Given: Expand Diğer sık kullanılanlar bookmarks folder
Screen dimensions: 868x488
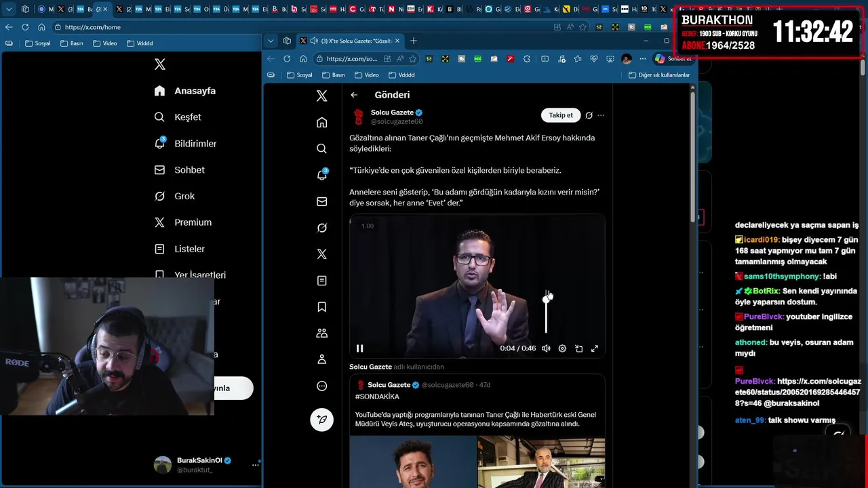Looking at the screenshot, I should [659, 75].
